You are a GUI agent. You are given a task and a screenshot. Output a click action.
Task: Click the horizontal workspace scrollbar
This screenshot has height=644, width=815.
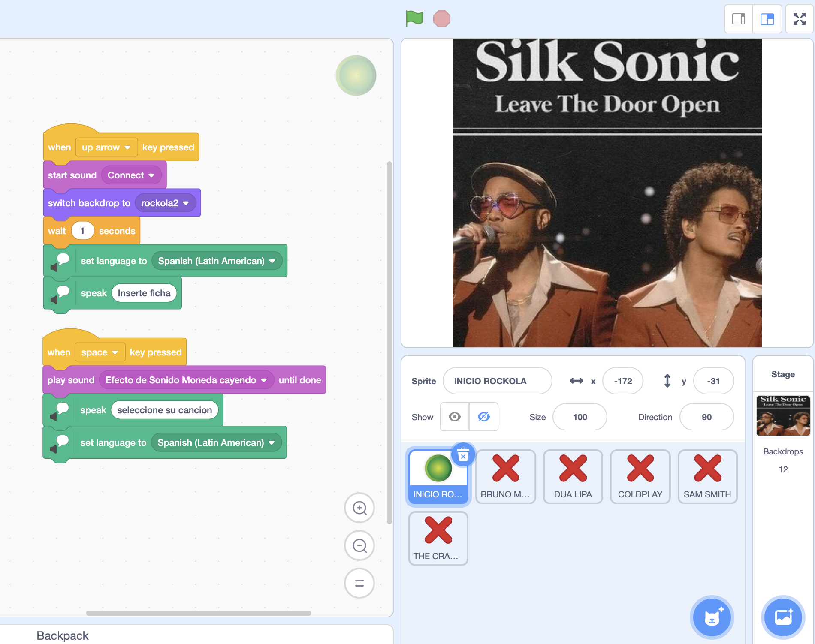[199, 613]
